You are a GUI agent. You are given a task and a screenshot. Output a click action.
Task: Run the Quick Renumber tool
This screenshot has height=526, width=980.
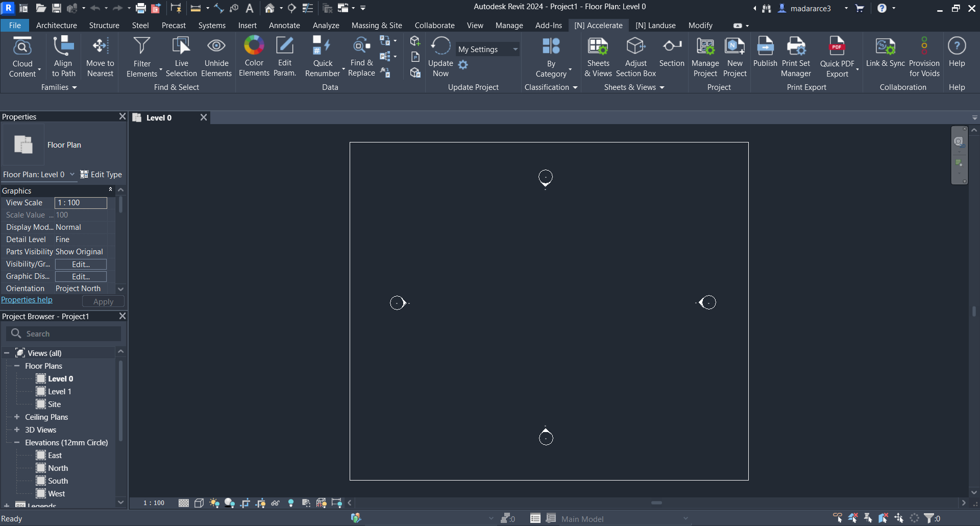[x=323, y=57]
